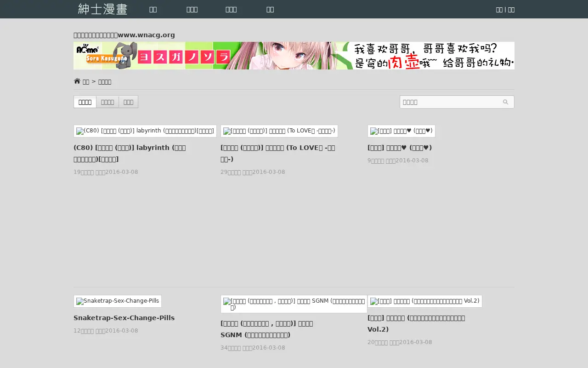Click the 紳士漫畫 site logo
This screenshot has height=368, width=588.
pos(102,9)
